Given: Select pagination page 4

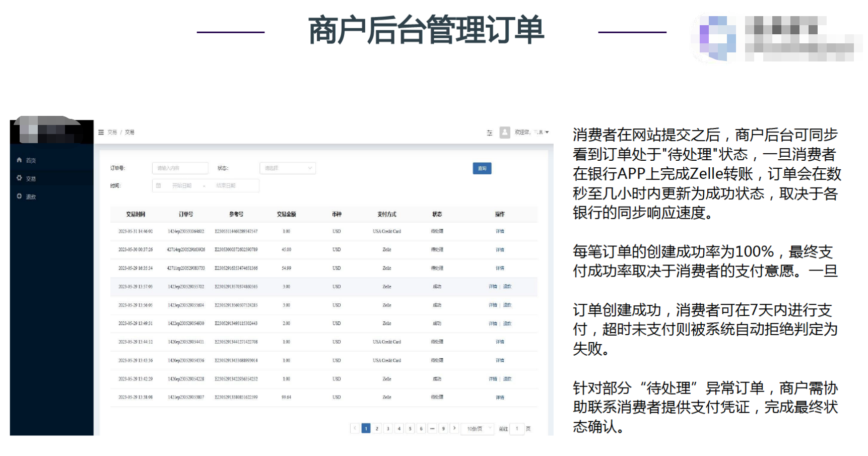Looking at the screenshot, I should point(399,429).
